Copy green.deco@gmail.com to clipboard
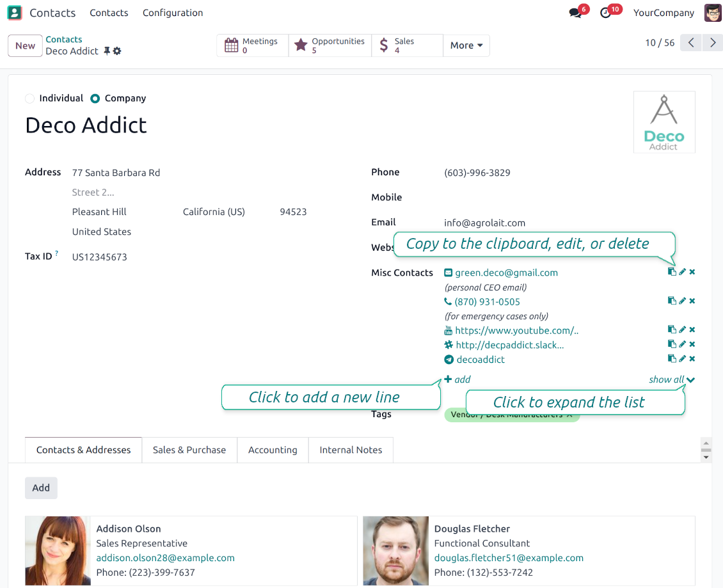The width and height of the screenshot is (723, 588). click(672, 272)
